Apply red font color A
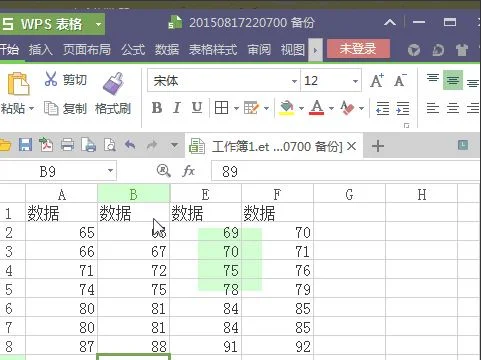 (x=317, y=108)
